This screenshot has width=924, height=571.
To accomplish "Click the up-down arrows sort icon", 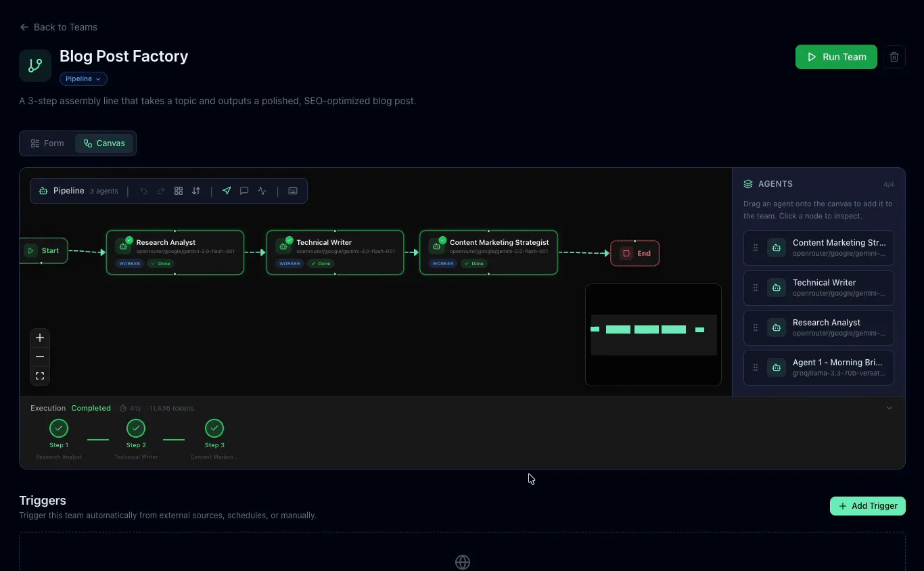I will [x=196, y=191].
